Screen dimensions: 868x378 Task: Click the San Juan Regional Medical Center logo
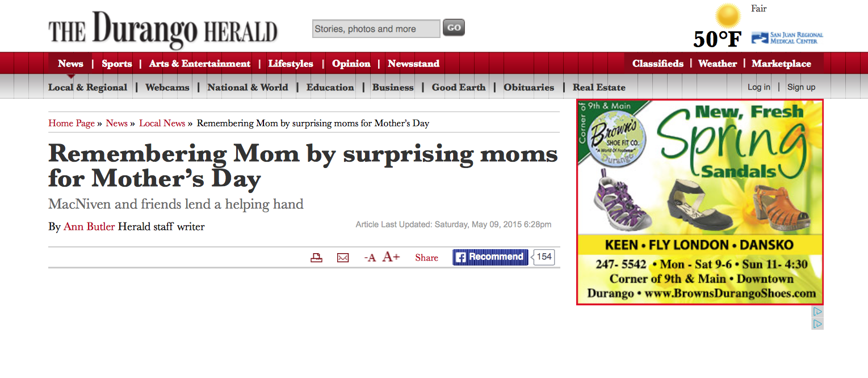787,38
